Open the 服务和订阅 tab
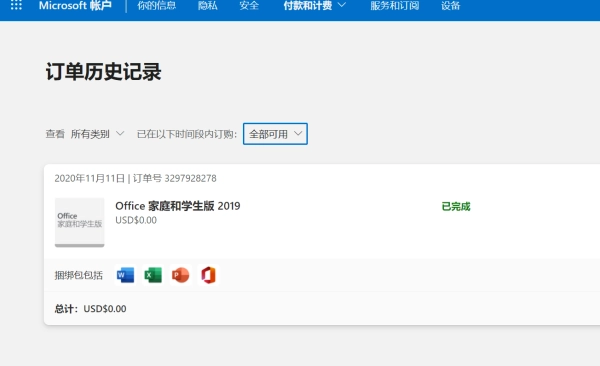 click(x=395, y=5)
